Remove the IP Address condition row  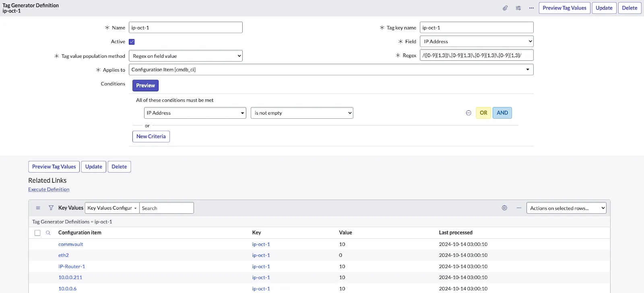point(469,113)
